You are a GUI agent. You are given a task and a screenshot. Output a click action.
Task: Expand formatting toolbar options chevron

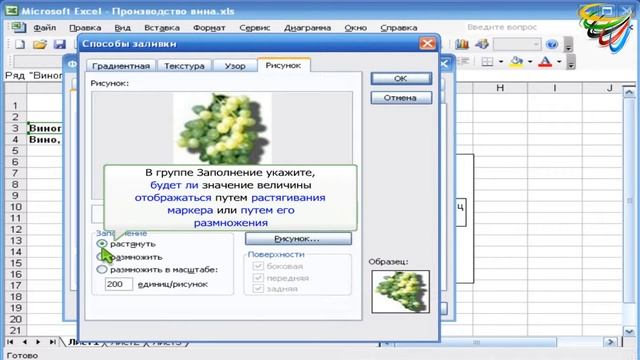click(x=571, y=62)
